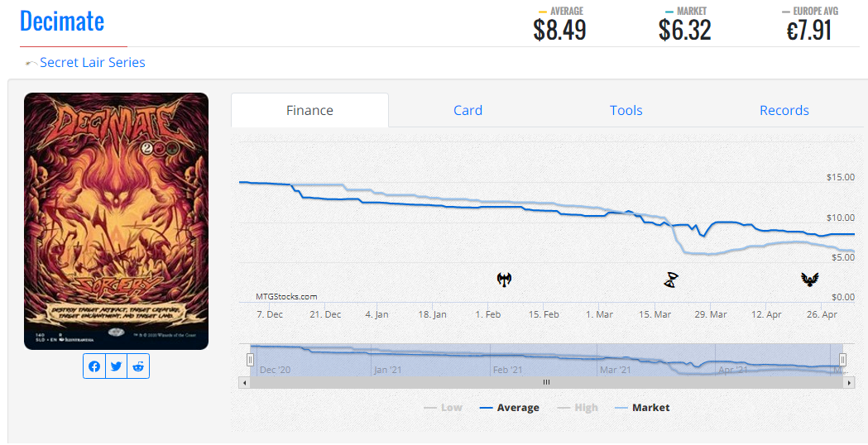
Task: Share the card on Reddit
Action: (138, 366)
